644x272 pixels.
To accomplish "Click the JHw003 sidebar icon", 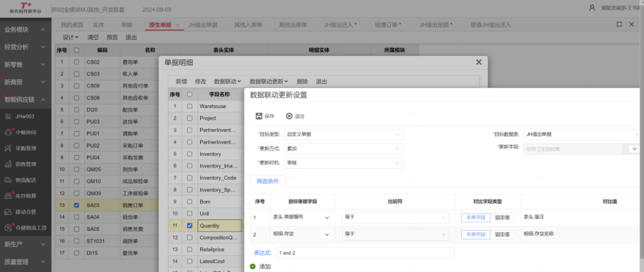I will (8, 116).
